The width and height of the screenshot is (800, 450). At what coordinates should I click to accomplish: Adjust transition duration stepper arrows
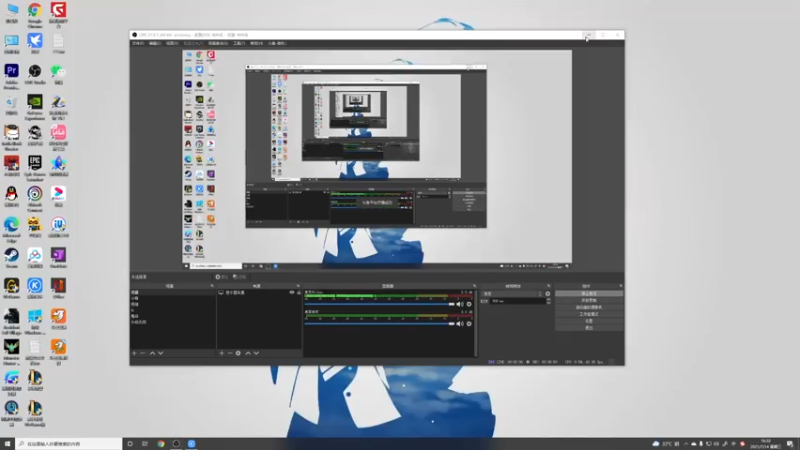tap(548, 301)
